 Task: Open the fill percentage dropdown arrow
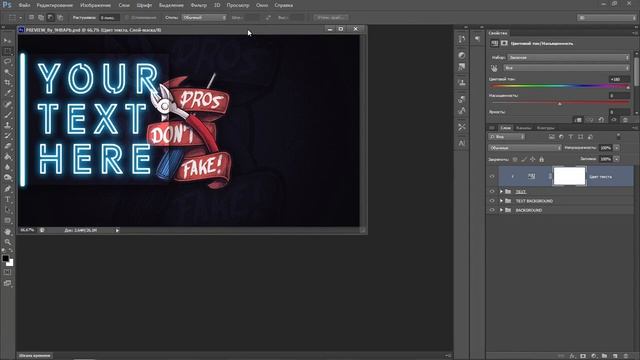click(x=617, y=159)
